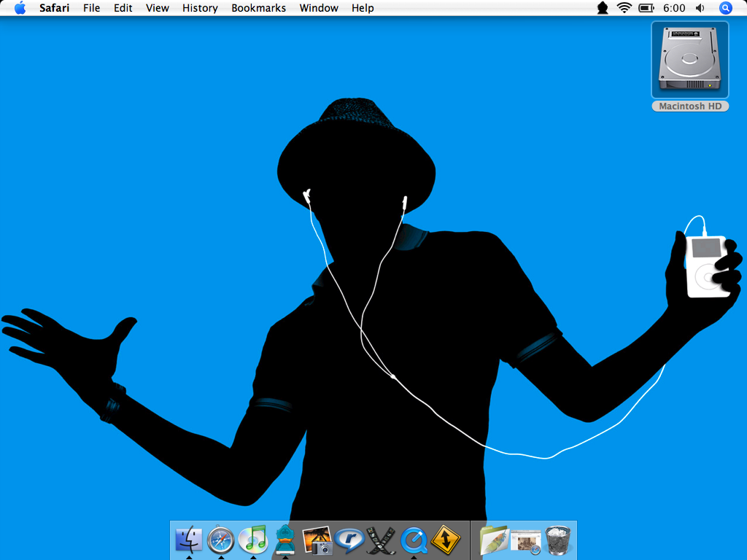Click the battery status menu
Screen dimensions: 747x560
coord(646,8)
